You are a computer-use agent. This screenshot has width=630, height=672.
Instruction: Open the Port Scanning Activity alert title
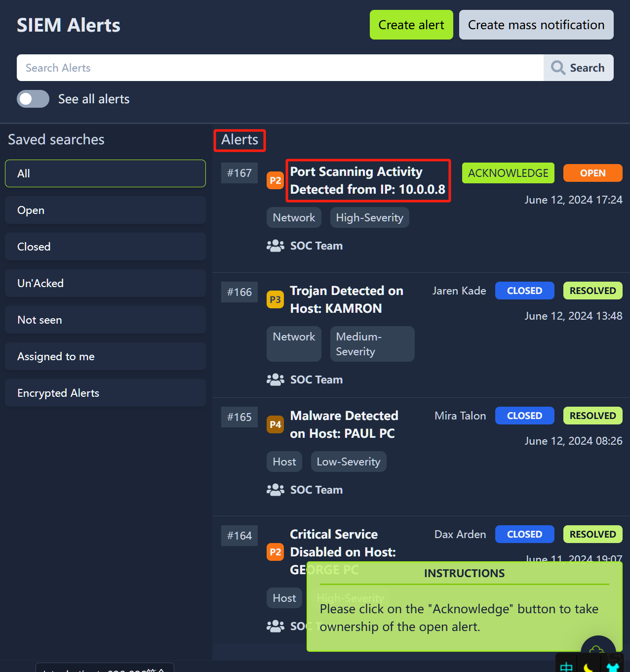[x=368, y=180]
